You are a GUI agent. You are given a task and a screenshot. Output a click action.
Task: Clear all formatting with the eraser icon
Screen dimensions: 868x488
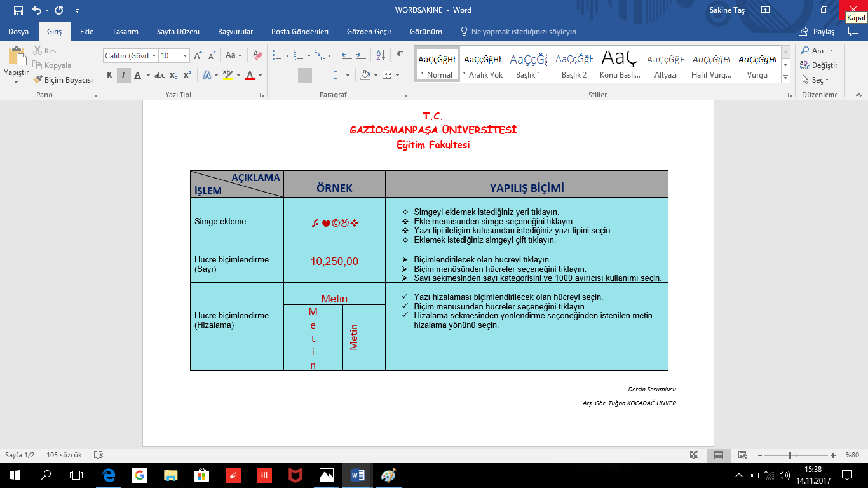point(257,56)
